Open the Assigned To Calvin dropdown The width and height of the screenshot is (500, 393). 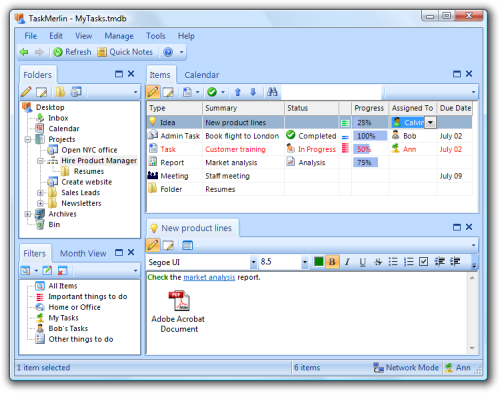coord(430,123)
